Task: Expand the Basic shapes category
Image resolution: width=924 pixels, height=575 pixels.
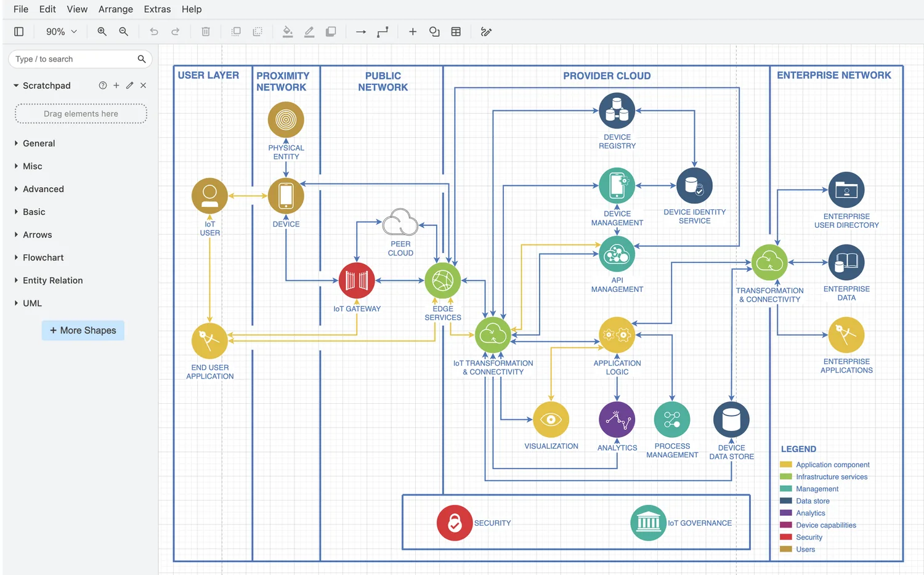Action: (34, 212)
